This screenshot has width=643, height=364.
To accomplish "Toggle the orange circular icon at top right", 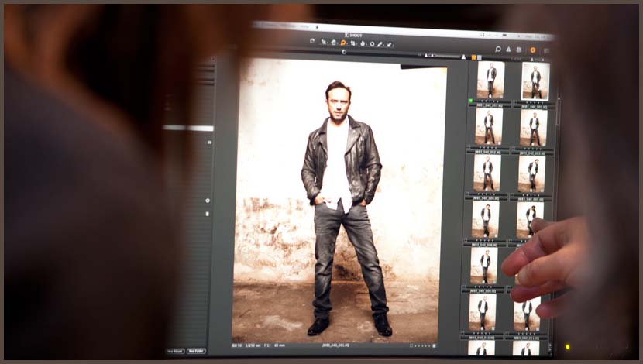I will click(532, 50).
